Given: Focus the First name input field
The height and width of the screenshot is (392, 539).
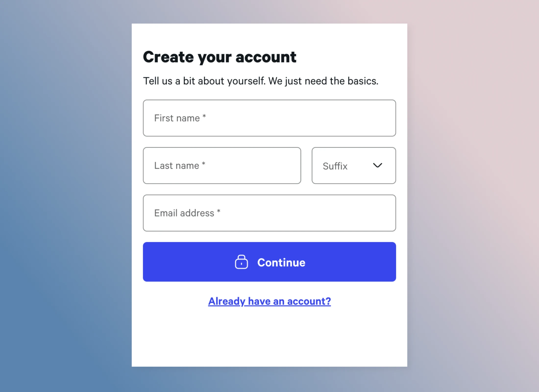Looking at the screenshot, I should 269,118.
